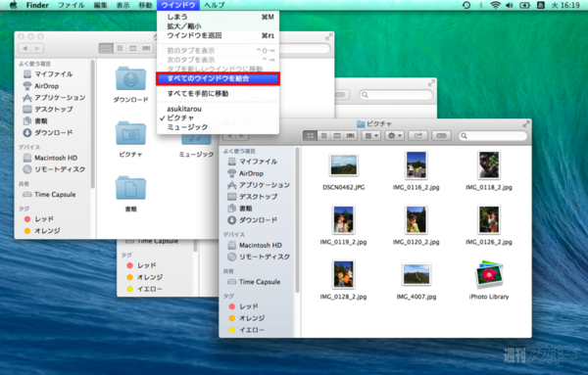Open the ファイル menu in menu bar
The width and height of the screenshot is (588, 375).
[x=71, y=5]
